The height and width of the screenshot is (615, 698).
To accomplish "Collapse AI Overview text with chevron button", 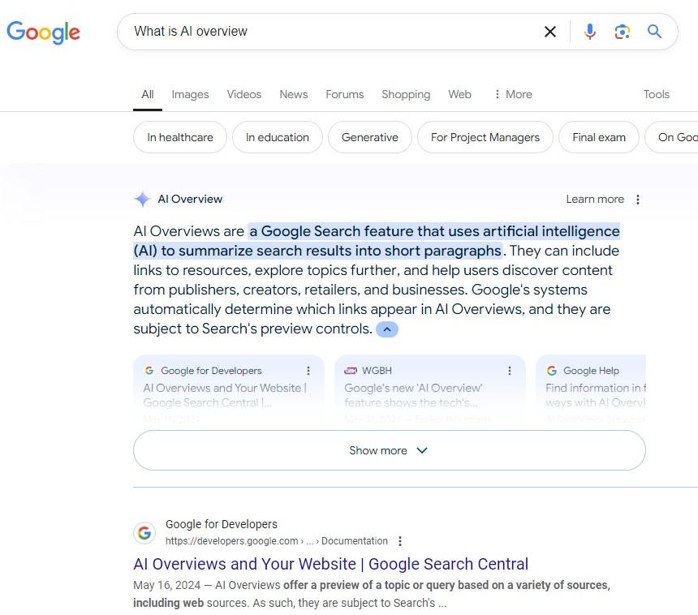I will 387,330.
